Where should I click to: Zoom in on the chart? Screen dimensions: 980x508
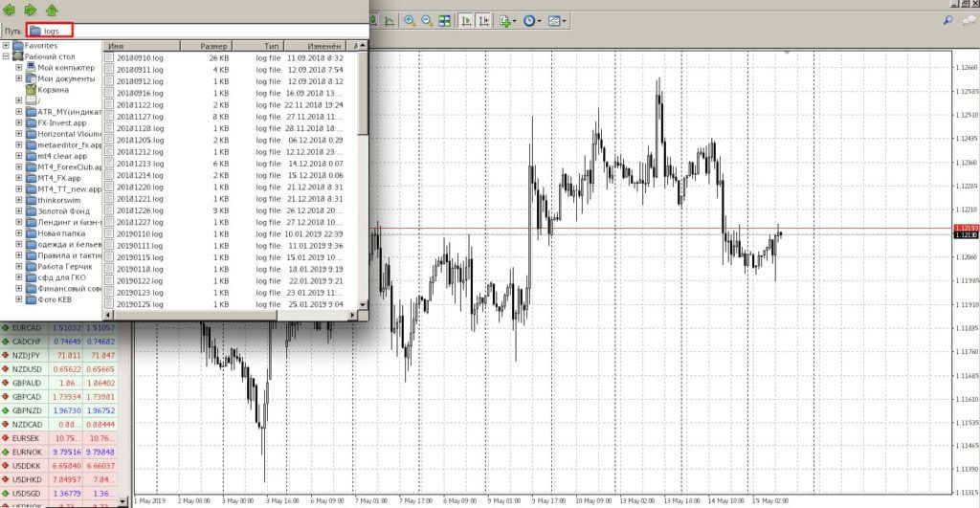coord(410,20)
